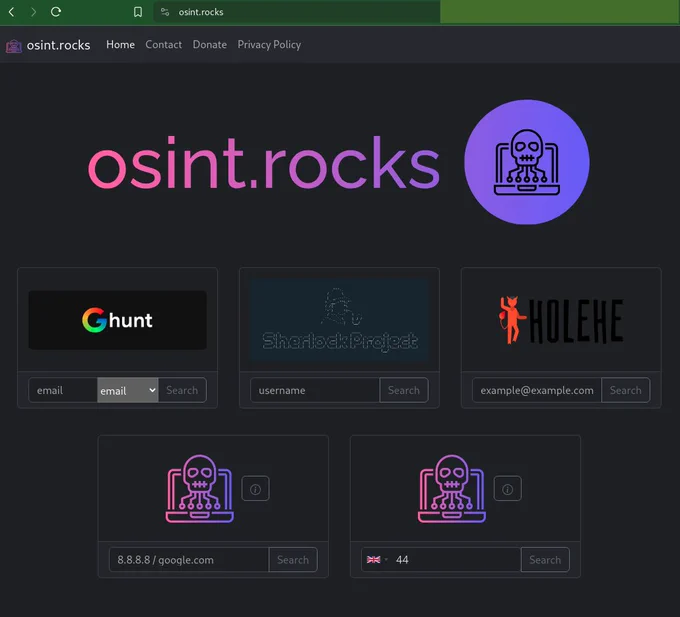The image size is (680, 617).
Task: Focus the Holehe example@example.com input
Action: pos(537,390)
